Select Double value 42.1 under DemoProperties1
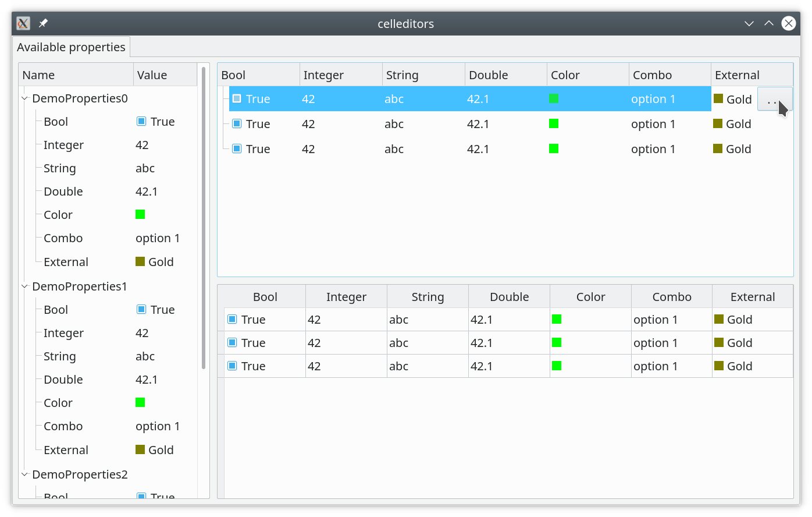 click(x=147, y=380)
